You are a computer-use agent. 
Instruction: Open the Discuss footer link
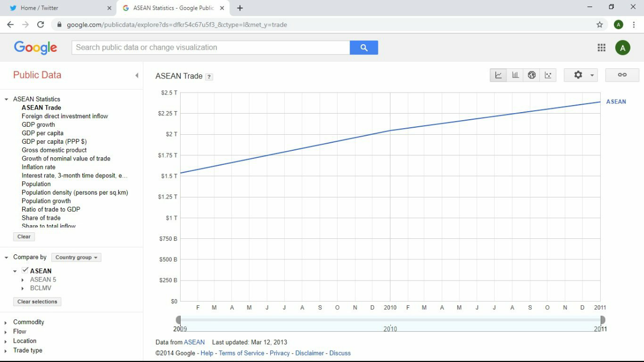340,353
